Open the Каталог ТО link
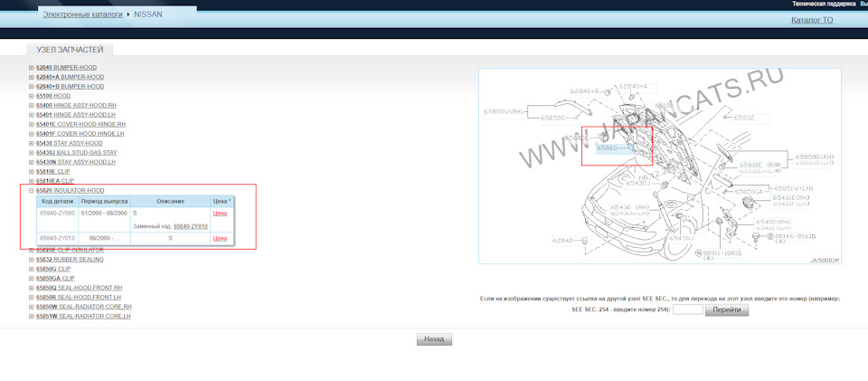This screenshot has height=381, width=868. (x=812, y=20)
